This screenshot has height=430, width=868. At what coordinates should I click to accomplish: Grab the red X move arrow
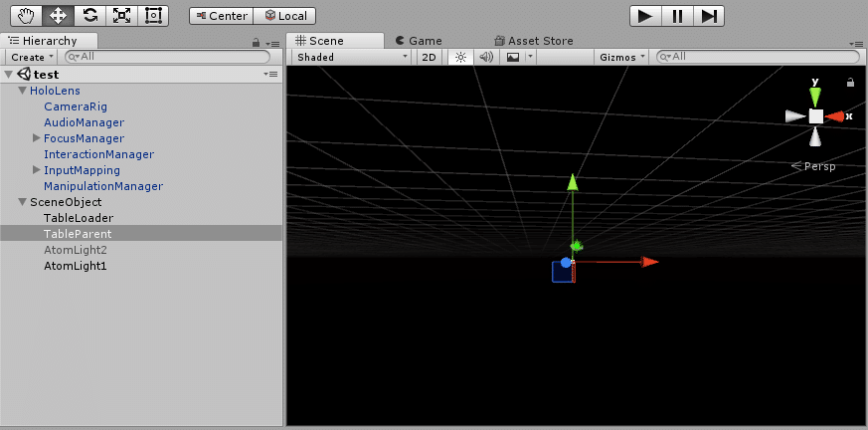tap(649, 262)
